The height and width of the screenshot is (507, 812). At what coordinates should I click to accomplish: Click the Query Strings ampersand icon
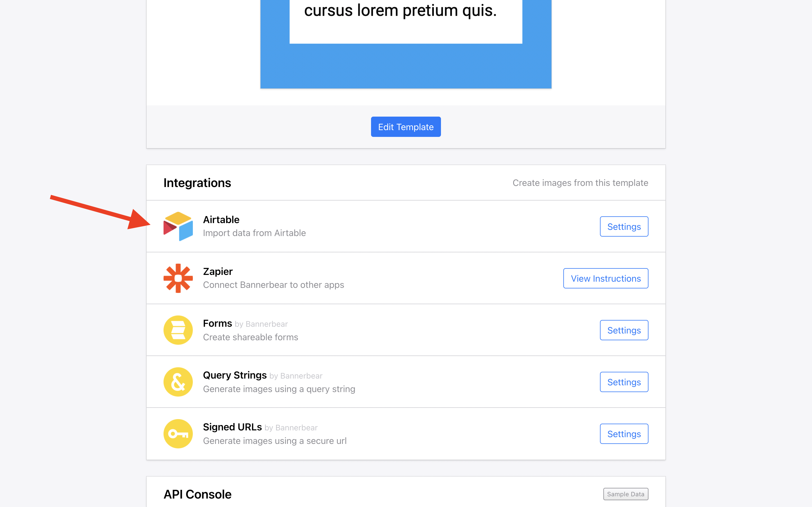[178, 382]
